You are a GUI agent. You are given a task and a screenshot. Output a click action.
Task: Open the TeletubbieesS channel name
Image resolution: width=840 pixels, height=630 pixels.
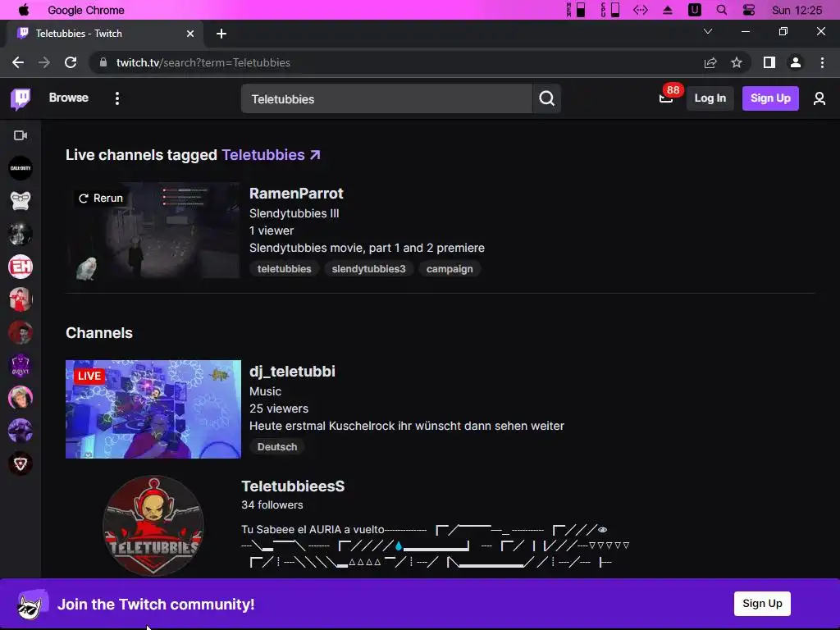[x=293, y=486]
